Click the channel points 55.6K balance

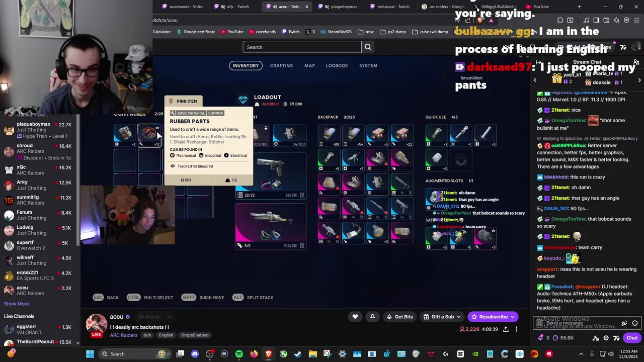tap(562, 338)
